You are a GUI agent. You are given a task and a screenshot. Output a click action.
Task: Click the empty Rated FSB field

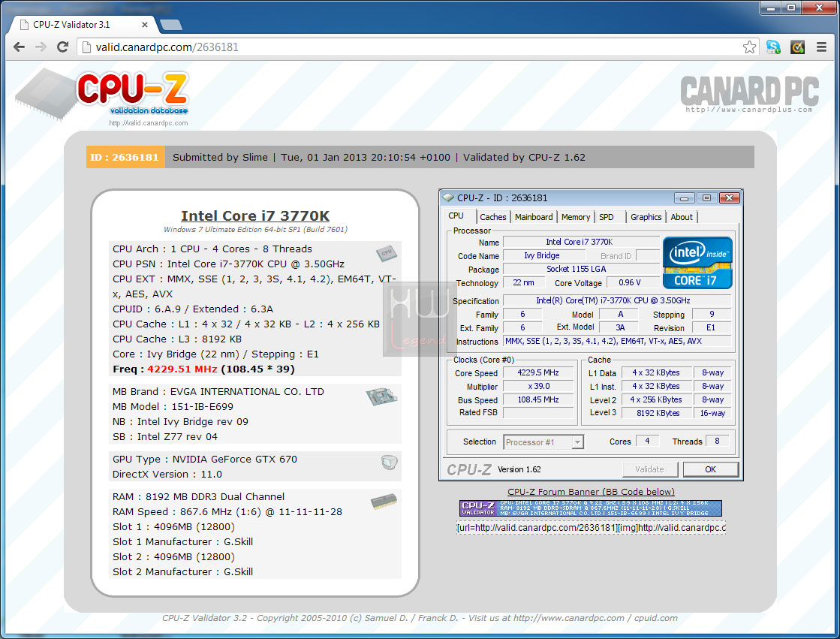[538, 413]
